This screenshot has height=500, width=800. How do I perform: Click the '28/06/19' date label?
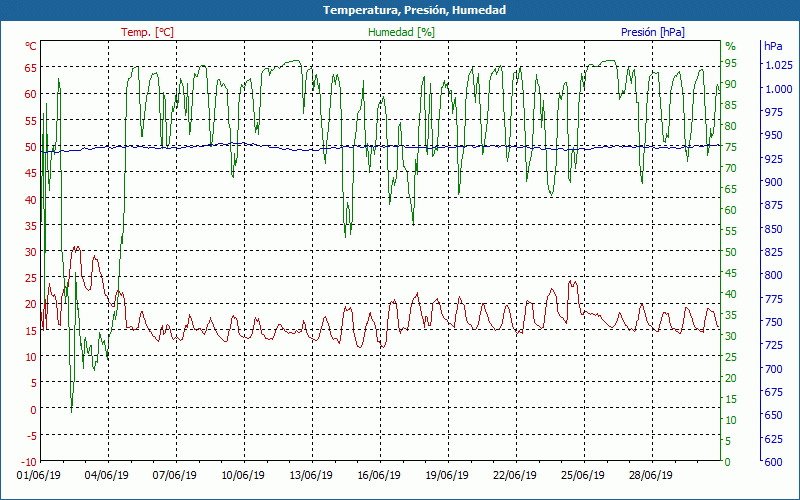[x=651, y=476]
